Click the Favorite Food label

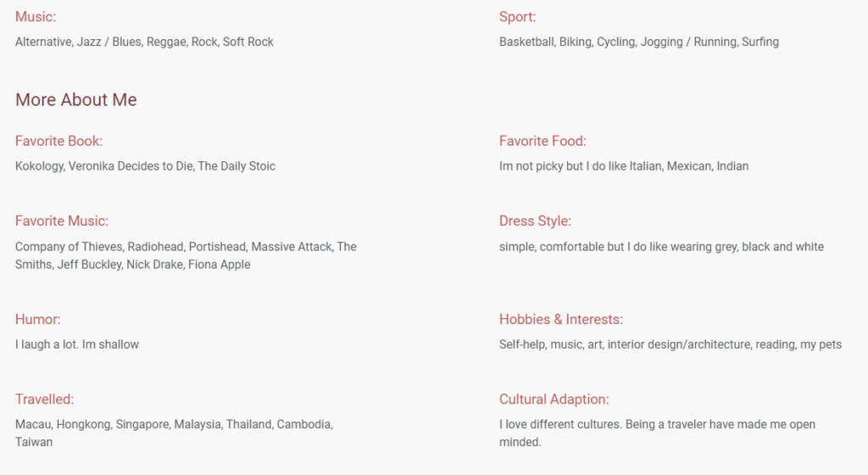click(542, 141)
